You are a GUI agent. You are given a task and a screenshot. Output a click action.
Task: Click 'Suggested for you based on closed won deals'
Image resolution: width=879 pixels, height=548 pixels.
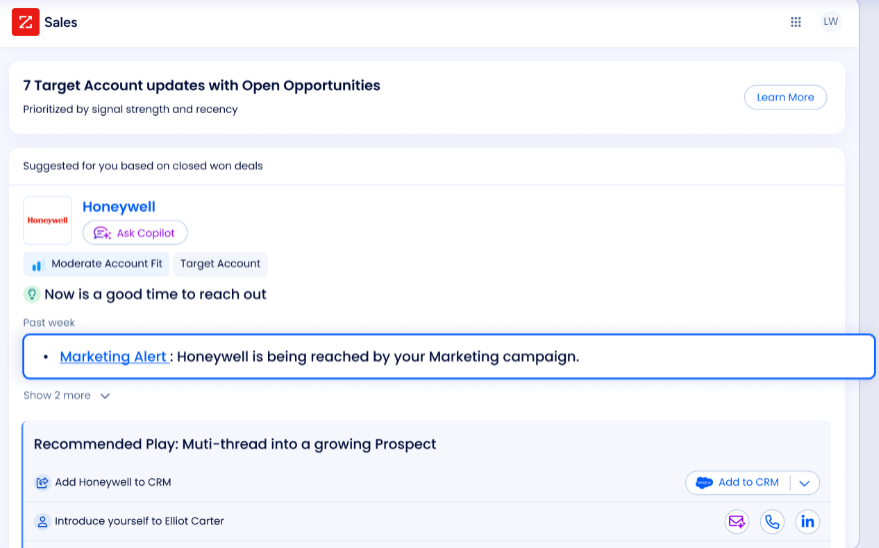pyautogui.click(x=143, y=166)
